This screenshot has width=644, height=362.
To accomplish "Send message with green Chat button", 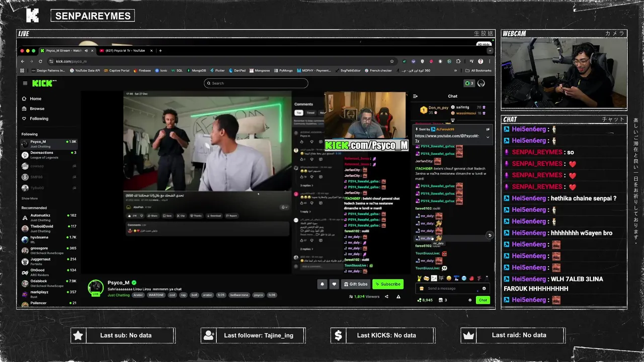I will coord(482,300).
